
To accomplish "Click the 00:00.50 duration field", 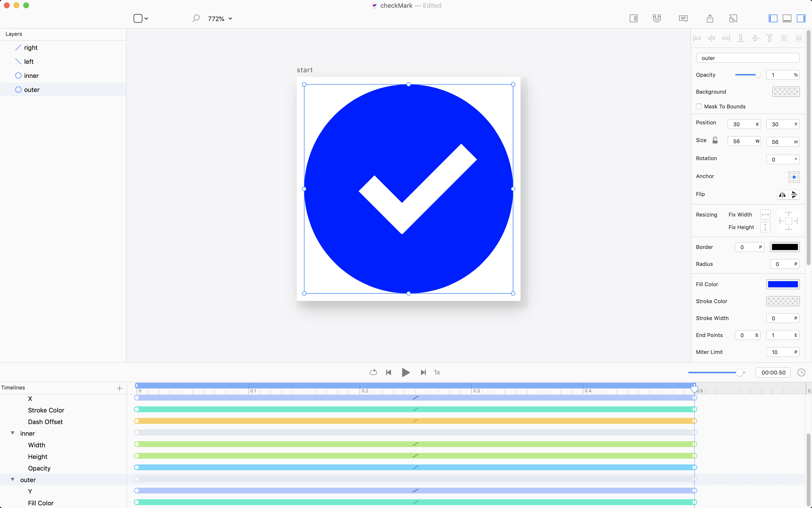I will 773,373.
